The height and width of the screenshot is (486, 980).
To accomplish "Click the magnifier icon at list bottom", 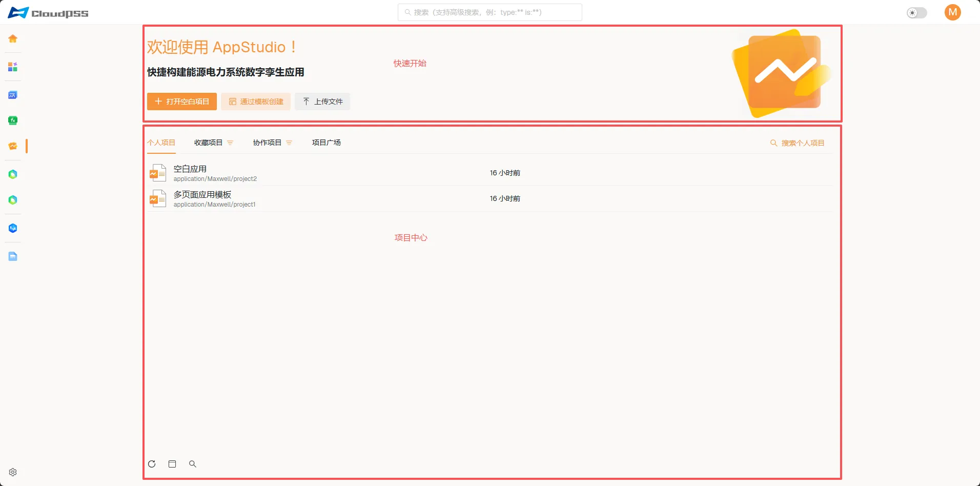I will (x=193, y=464).
